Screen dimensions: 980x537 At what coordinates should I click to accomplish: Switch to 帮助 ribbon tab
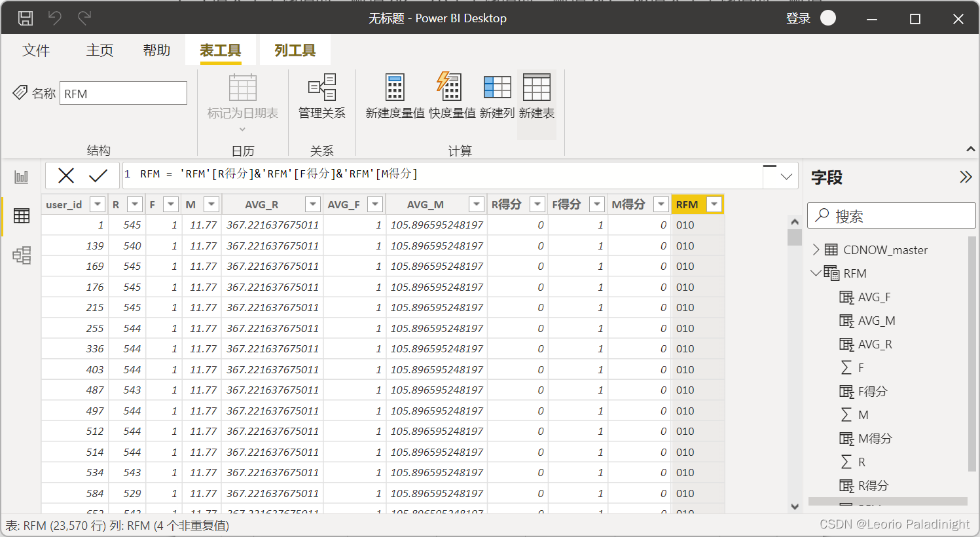(x=157, y=50)
